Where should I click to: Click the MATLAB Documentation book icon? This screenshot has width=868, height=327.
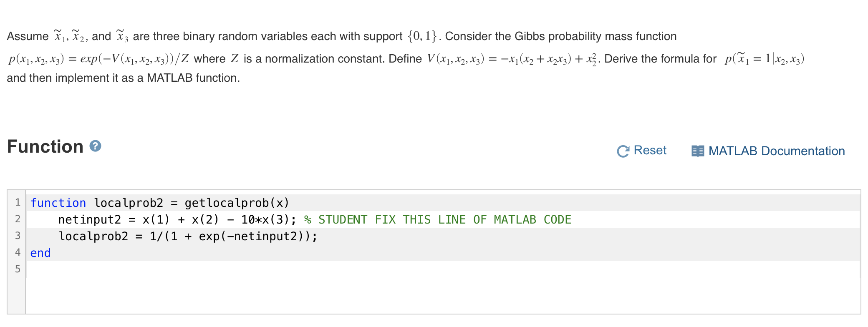coord(697,151)
